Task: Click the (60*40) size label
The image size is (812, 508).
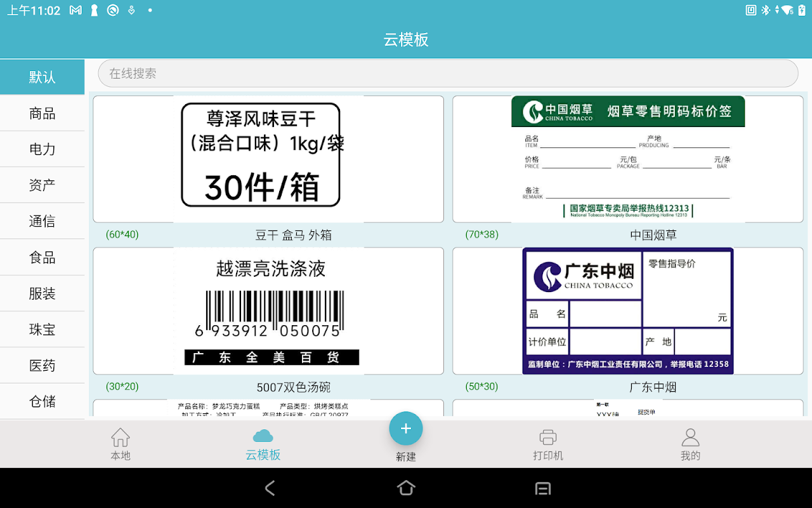Action: (x=122, y=235)
